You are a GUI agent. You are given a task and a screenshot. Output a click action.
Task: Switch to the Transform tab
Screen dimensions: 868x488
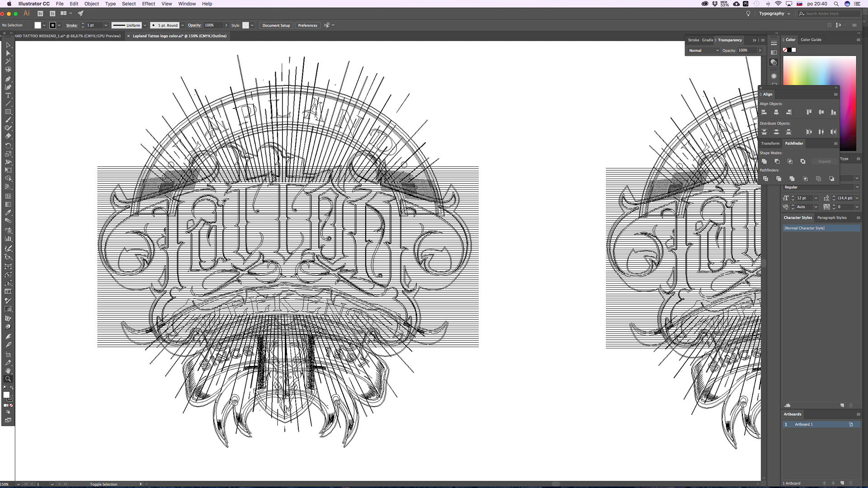point(770,143)
